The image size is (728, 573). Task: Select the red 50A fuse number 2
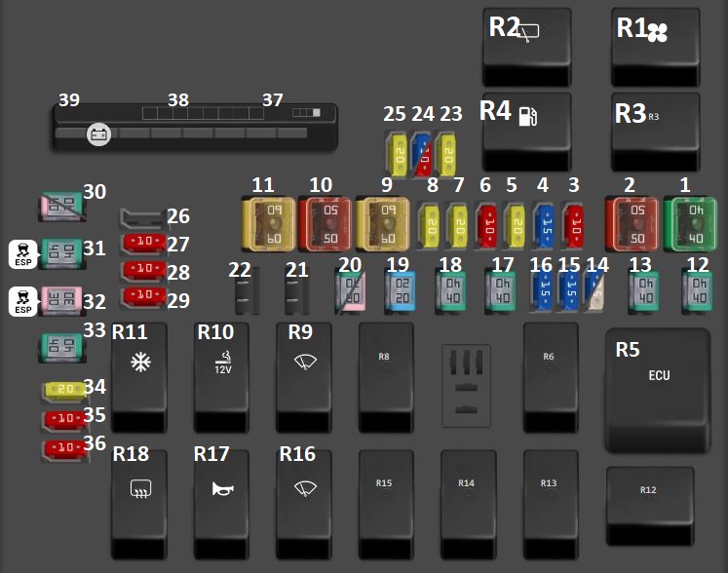pyautogui.click(x=632, y=224)
